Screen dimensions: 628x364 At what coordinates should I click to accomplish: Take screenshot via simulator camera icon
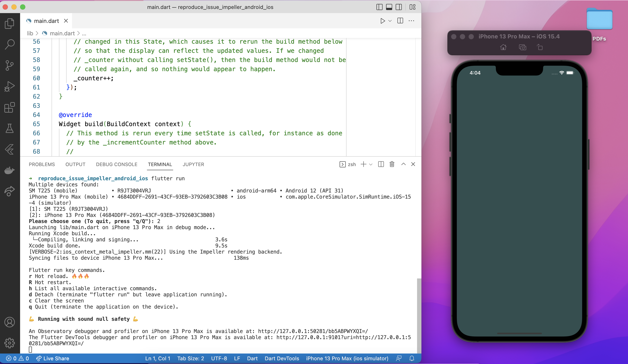tap(522, 47)
